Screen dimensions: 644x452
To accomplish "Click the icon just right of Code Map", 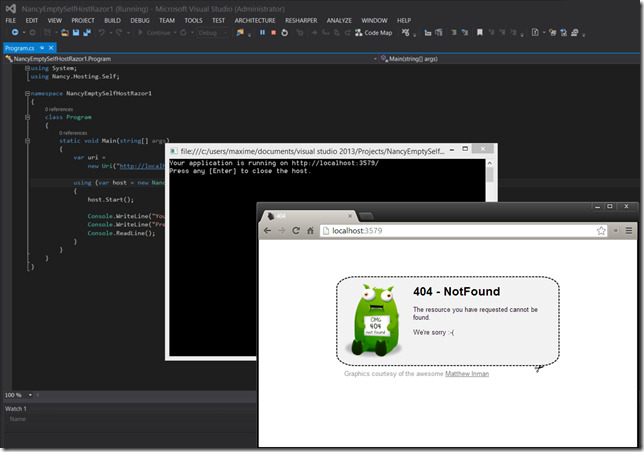I will pyautogui.click(x=405, y=32).
